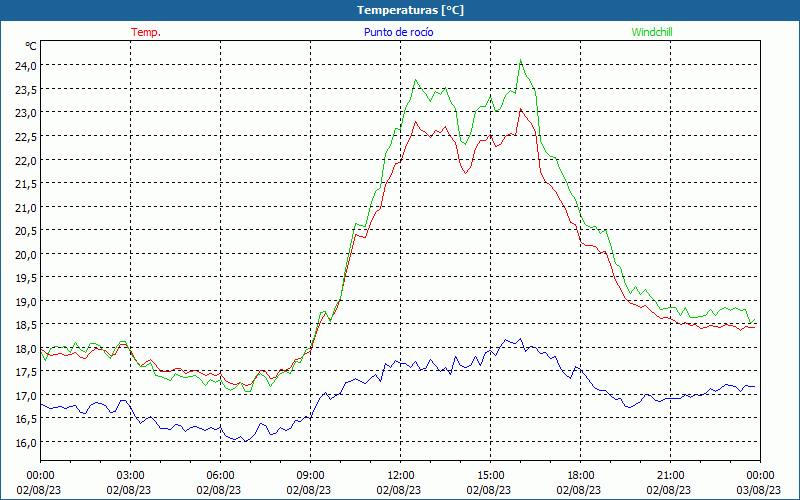Click the chart title "Temperaturas [°C]"
This screenshot has height=500, width=800.
click(410, 10)
